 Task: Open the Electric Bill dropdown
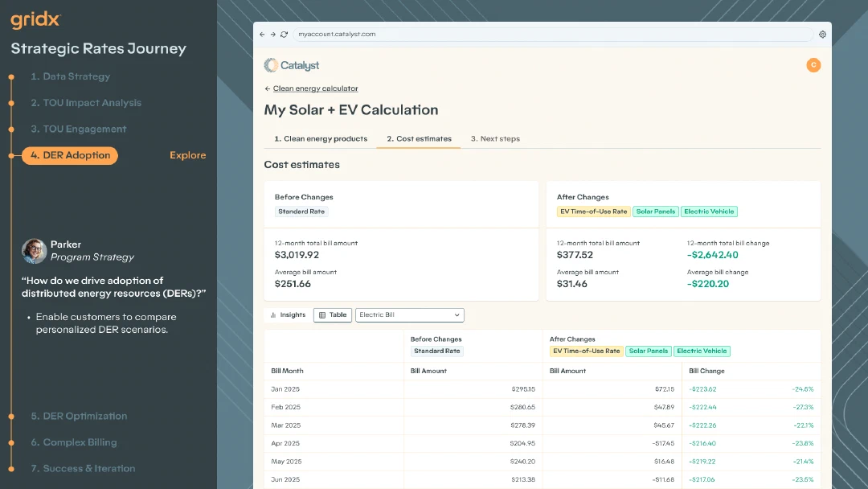coord(410,315)
